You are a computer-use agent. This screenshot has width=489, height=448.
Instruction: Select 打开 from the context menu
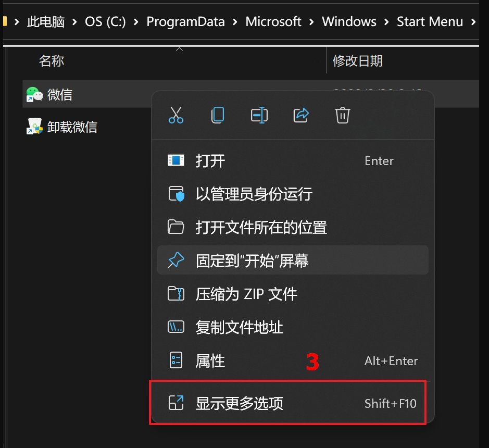pos(211,161)
